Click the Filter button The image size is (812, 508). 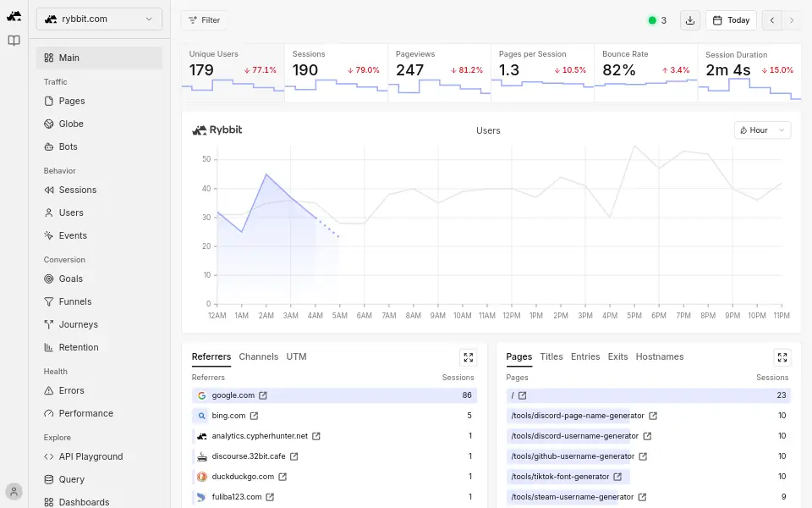pos(204,20)
